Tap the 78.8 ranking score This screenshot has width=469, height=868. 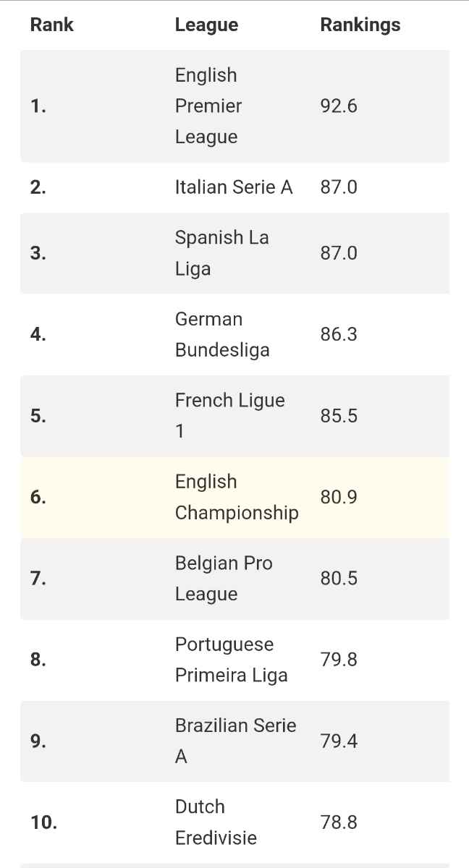339,822
